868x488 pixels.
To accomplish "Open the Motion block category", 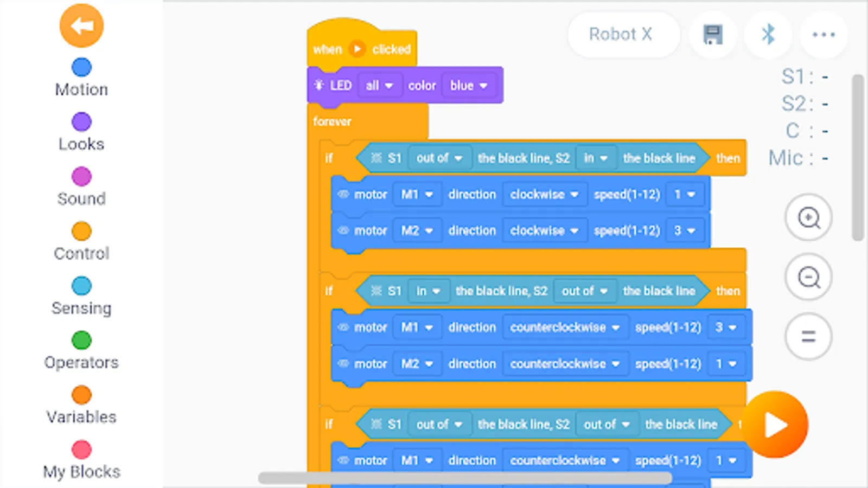I will click(x=81, y=78).
